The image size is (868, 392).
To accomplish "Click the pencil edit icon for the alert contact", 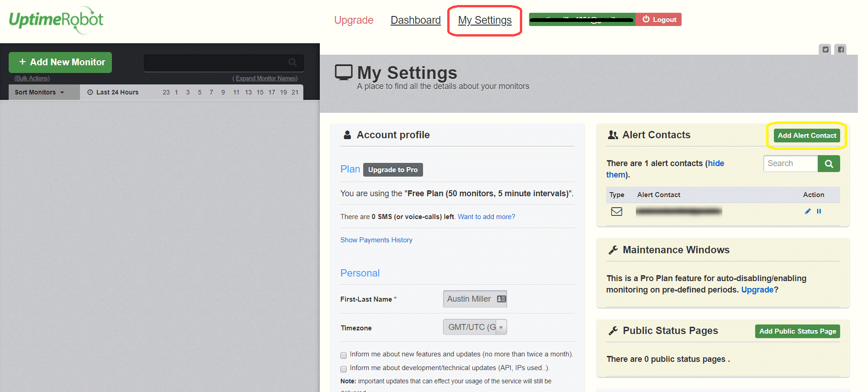I will [x=807, y=211].
